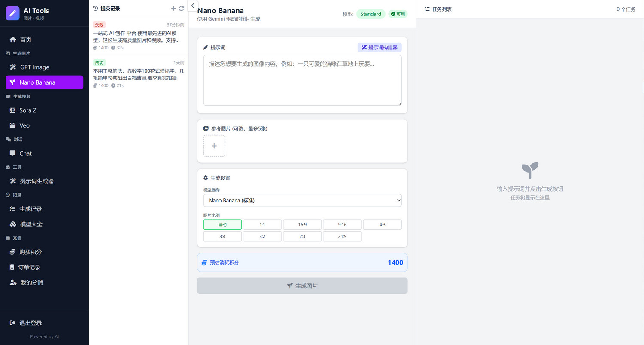Open the Sora 2 video generator
The height and width of the screenshot is (345, 644).
point(28,110)
